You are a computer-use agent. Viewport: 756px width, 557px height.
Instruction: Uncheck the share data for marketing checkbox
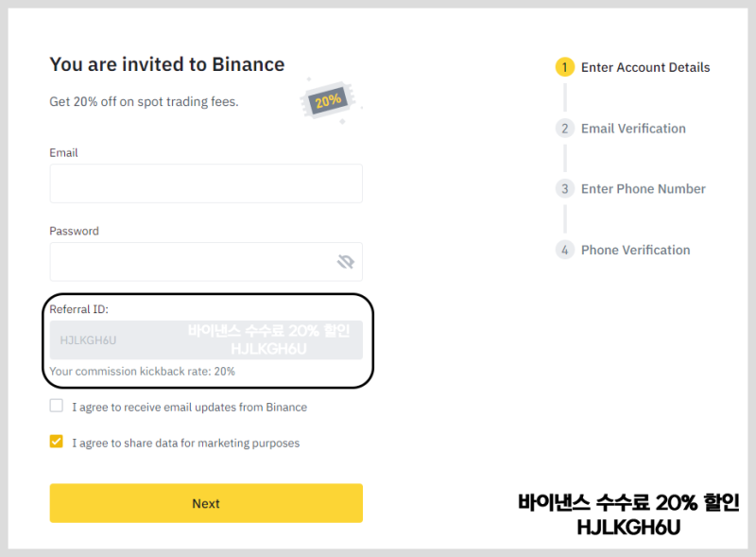pyautogui.click(x=57, y=442)
